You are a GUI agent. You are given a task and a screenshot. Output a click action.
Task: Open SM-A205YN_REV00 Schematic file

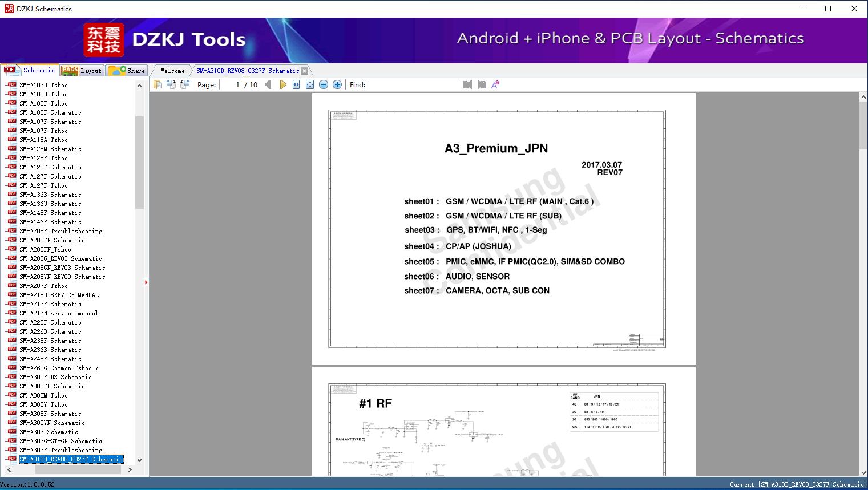click(63, 277)
